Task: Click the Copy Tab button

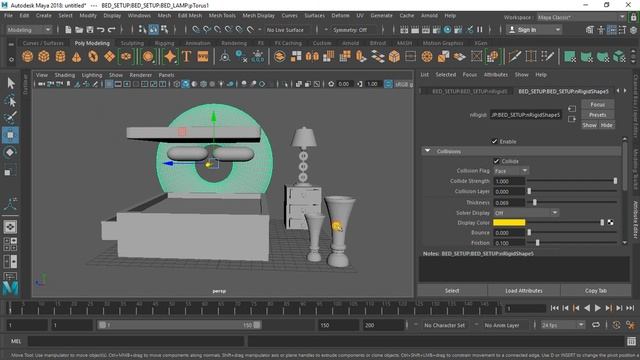Action: coord(596,291)
